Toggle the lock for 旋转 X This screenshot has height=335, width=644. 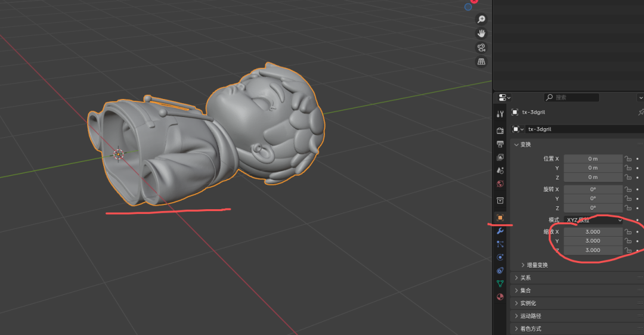pos(628,190)
